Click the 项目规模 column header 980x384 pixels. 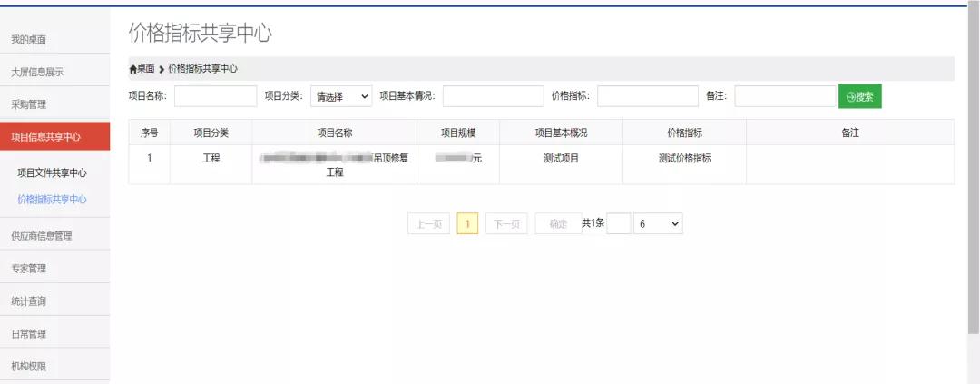459,133
